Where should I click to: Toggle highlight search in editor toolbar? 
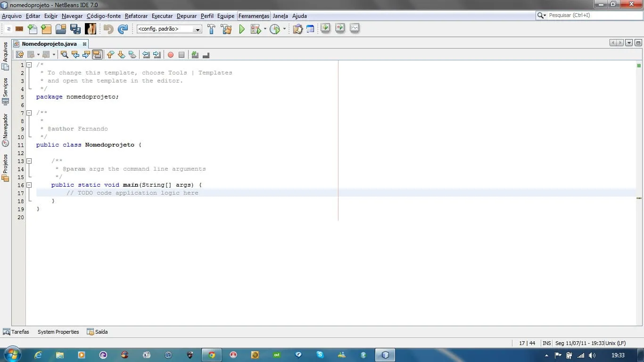click(97, 55)
